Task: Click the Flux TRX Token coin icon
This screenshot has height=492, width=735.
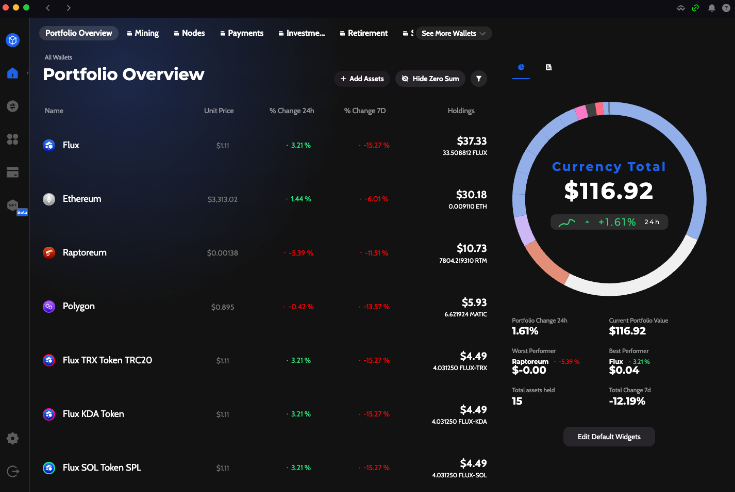Action: click(x=49, y=360)
